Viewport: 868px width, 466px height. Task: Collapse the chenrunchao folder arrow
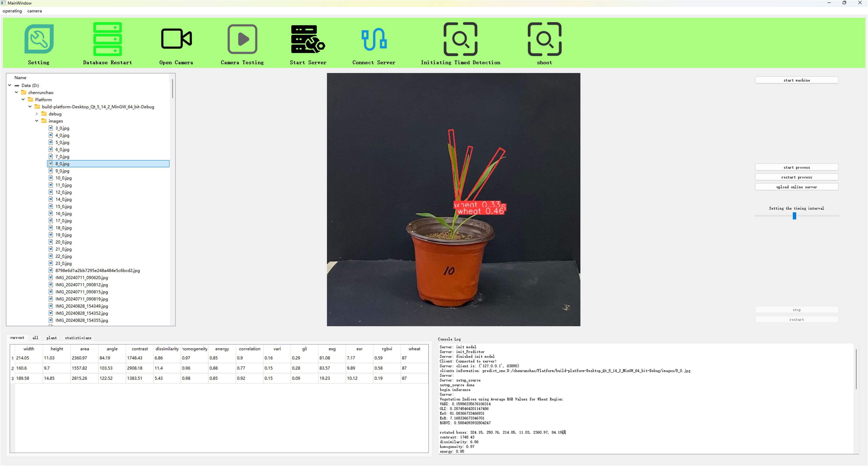pyautogui.click(x=16, y=92)
